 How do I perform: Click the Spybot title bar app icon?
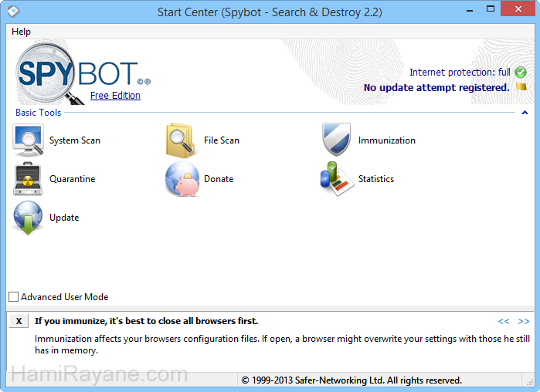tap(13, 12)
